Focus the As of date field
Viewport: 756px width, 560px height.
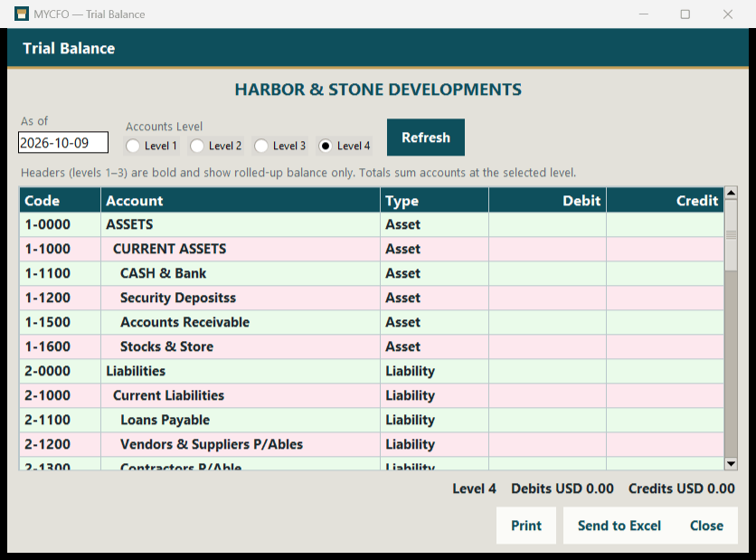[x=63, y=143]
